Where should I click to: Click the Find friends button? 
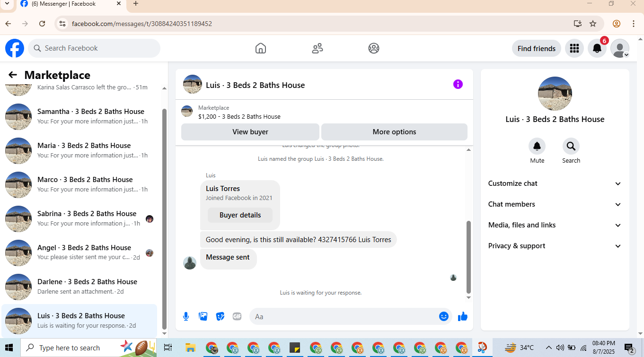pos(537,48)
